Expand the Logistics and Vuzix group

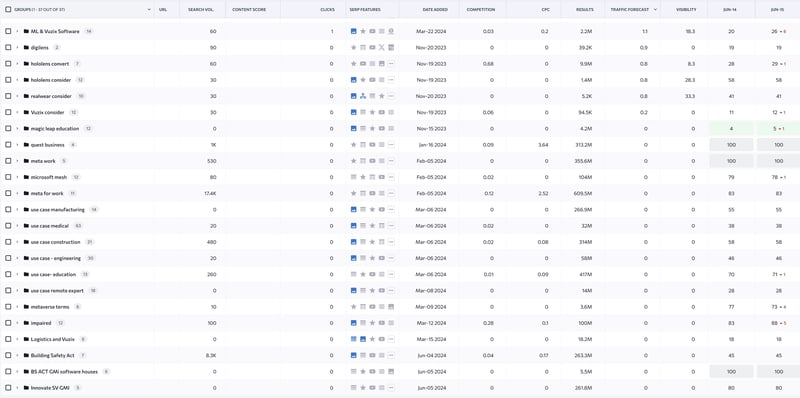[17, 339]
